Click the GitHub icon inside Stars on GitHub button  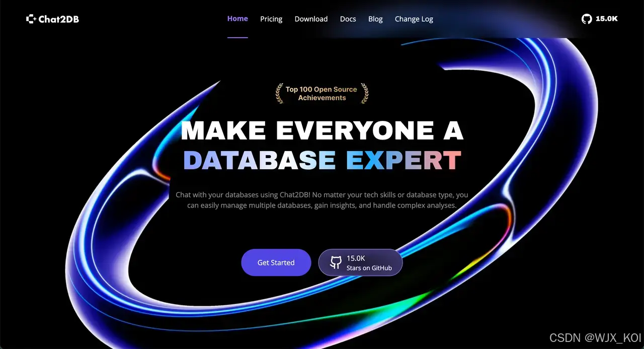(x=336, y=262)
